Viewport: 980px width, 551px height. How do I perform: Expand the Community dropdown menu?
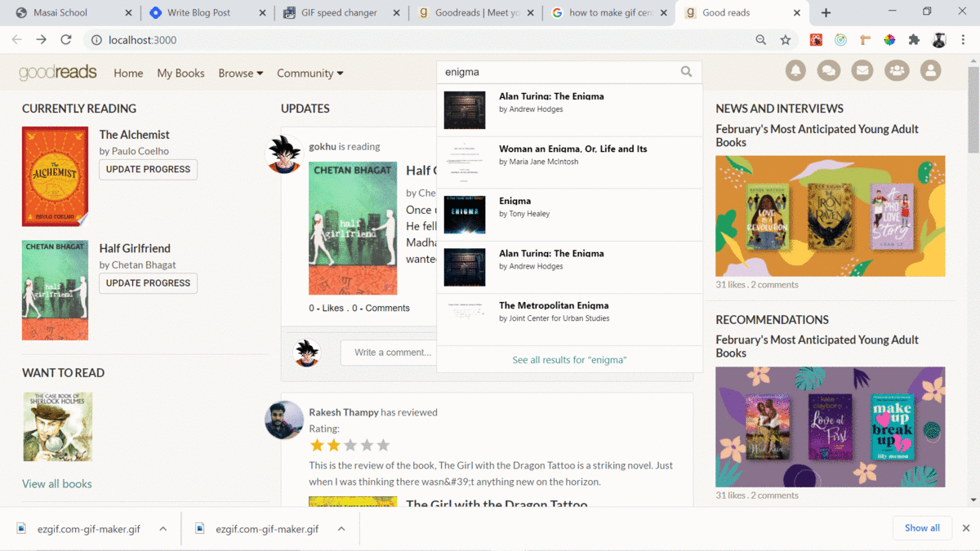click(310, 73)
